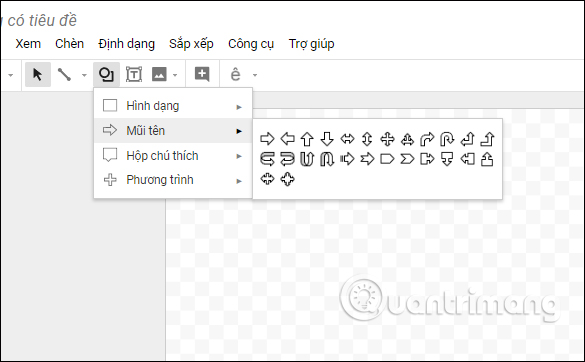Open the Chèn menu
The width and height of the screenshot is (585, 362).
[69, 44]
